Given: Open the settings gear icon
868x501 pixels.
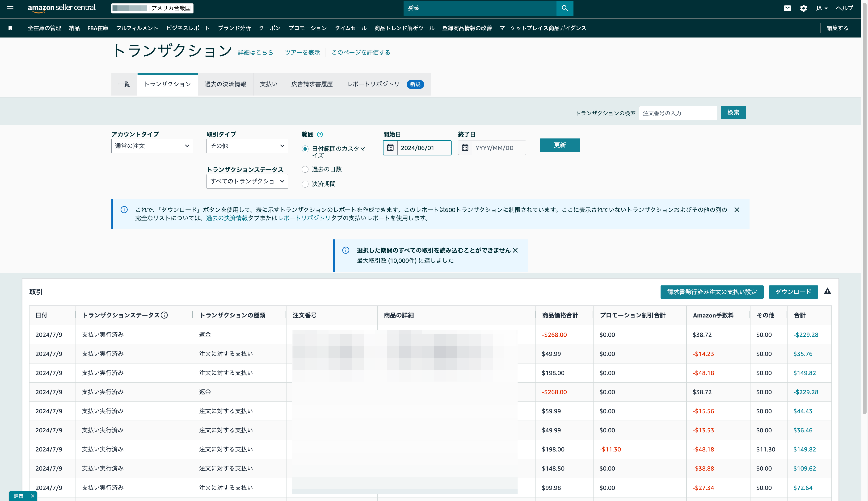Looking at the screenshot, I should tap(803, 8).
